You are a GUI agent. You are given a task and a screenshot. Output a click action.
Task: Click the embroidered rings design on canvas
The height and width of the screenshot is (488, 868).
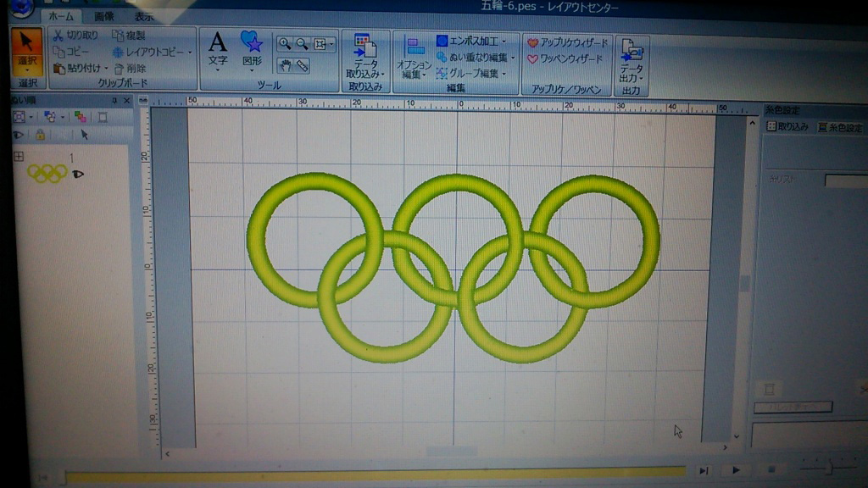click(453, 268)
